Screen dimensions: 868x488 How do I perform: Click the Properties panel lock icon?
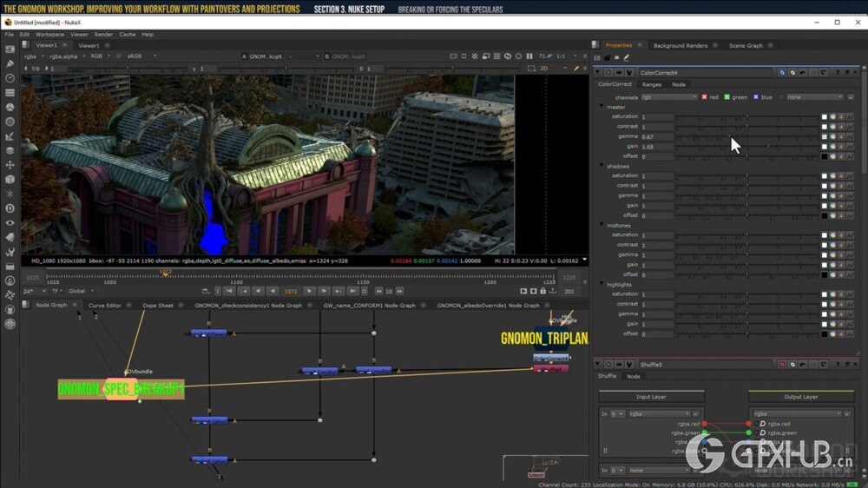coord(608,57)
